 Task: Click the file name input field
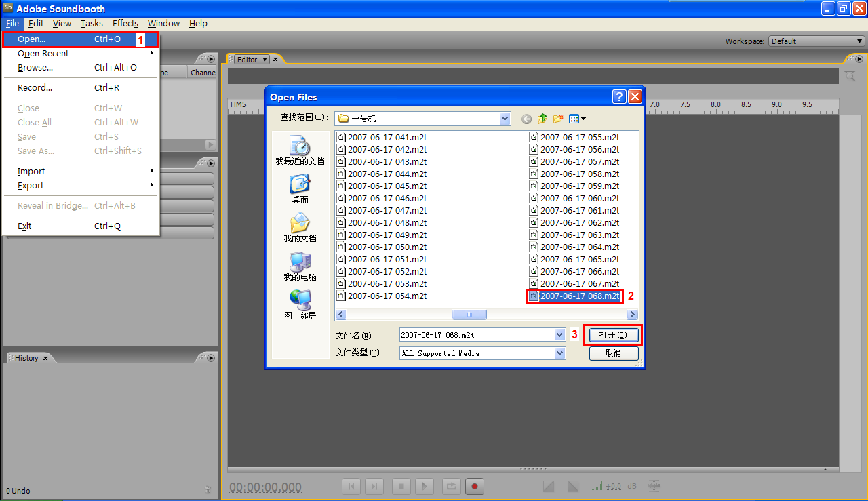477,335
